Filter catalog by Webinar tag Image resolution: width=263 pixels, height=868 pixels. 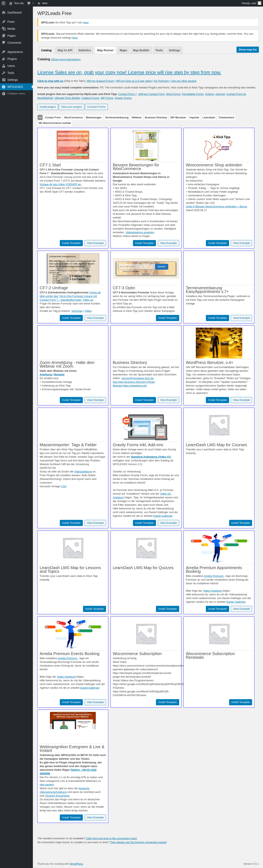pos(137,118)
